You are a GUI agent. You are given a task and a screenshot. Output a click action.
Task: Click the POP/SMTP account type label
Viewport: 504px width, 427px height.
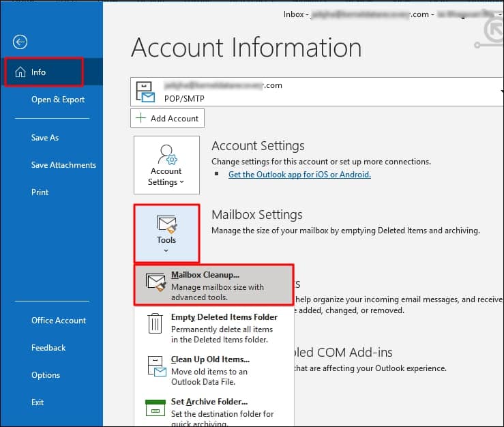[184, 98]
